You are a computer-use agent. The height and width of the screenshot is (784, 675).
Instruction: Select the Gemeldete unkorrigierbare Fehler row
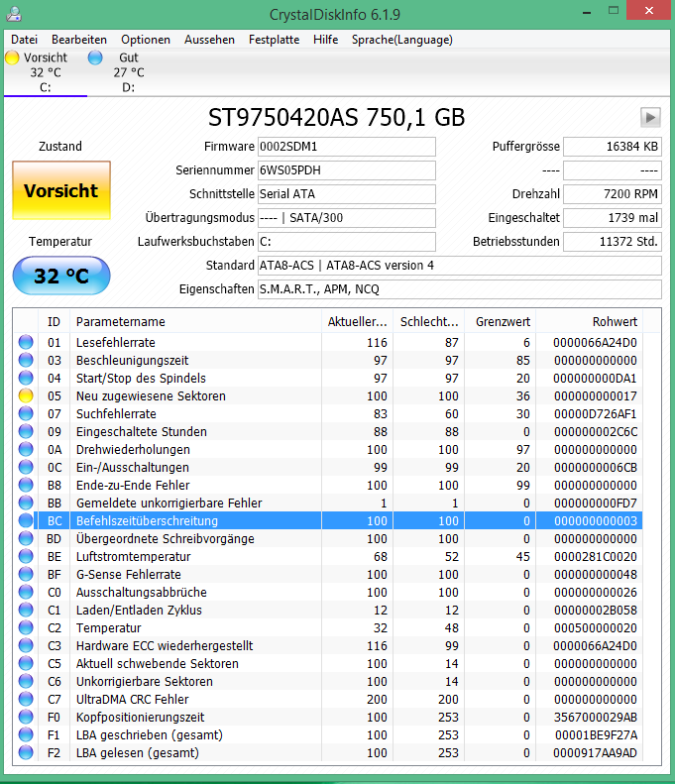coord(329,503)
